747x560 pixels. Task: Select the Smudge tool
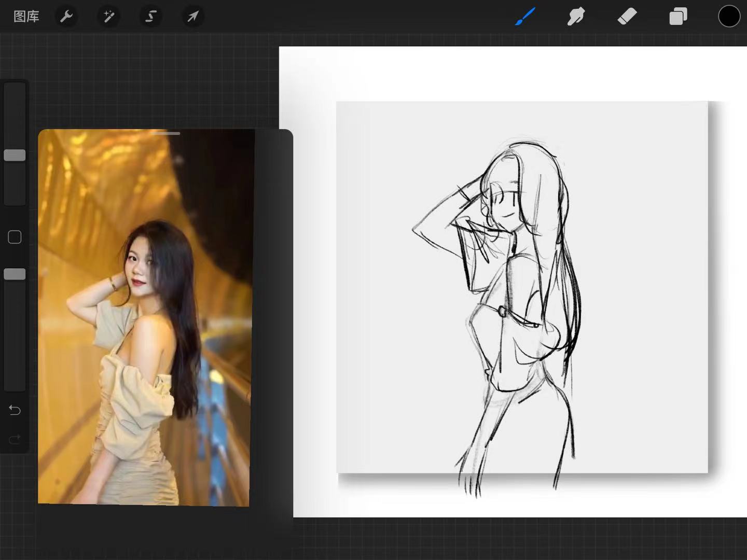tap(576, 17)
